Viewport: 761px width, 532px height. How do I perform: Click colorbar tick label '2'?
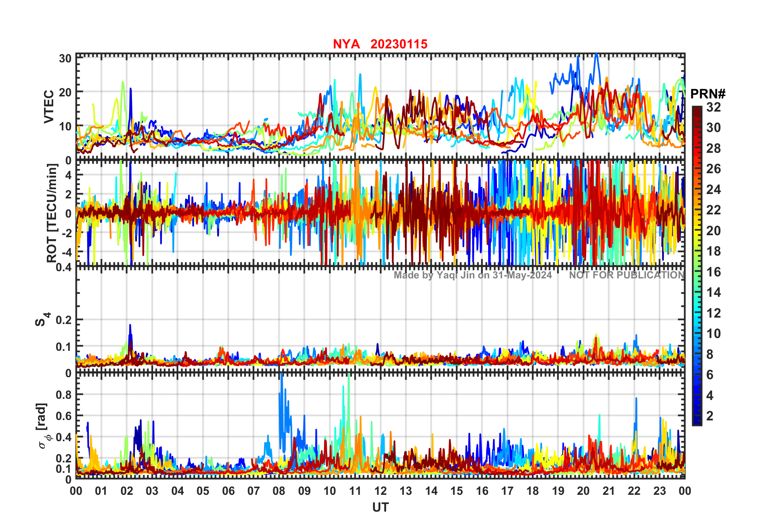710,416
